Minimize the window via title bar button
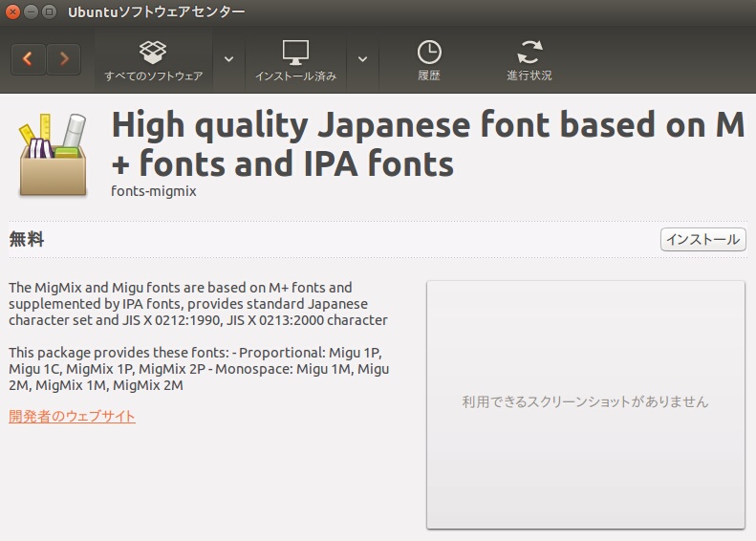Image resolution: width=756 pixels, height=541 pixels. (x=31, y=12)
